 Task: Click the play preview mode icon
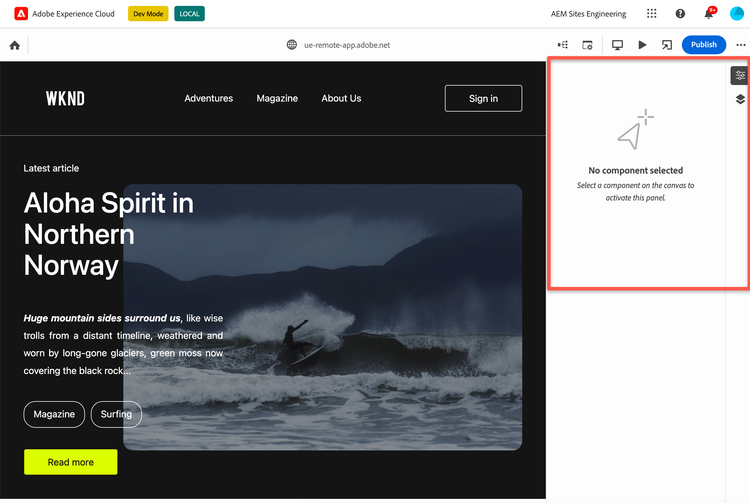tap(642, 45)
